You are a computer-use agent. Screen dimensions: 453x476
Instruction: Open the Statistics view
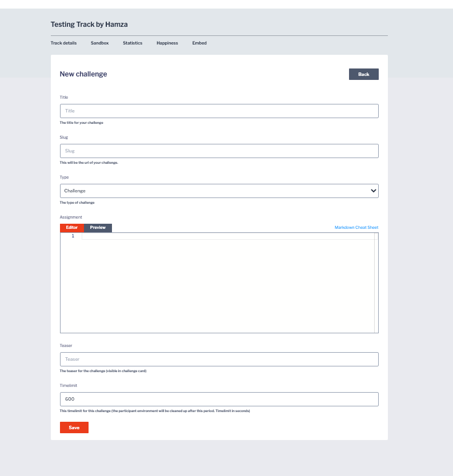click(x=132, y=43)
